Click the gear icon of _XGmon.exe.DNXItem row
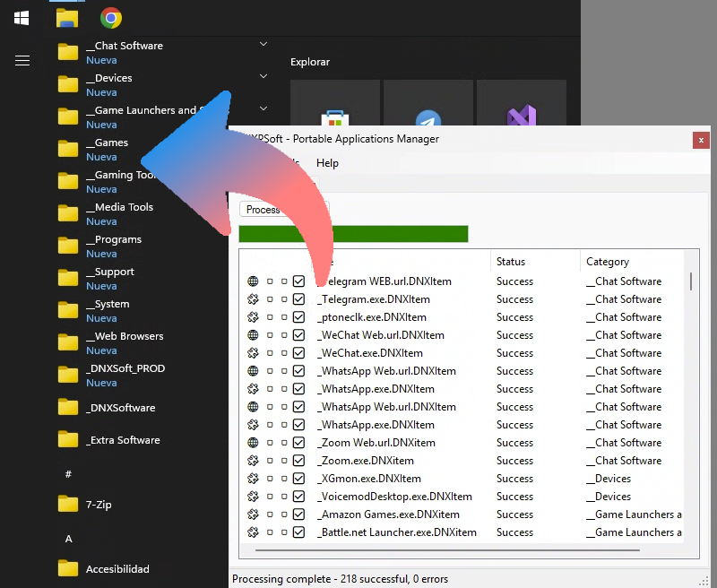717x588 pixels. pyautogui.click(x=253, y=479)
